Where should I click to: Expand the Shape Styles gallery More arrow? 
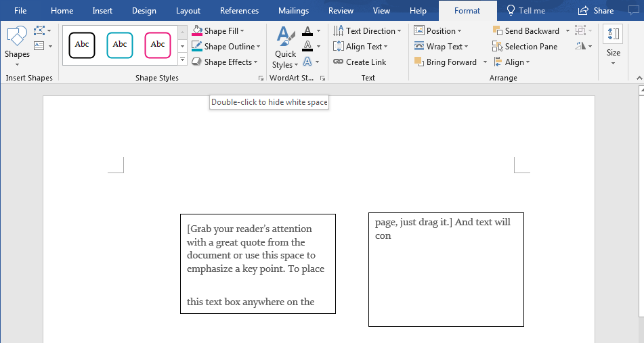point(182,60)
